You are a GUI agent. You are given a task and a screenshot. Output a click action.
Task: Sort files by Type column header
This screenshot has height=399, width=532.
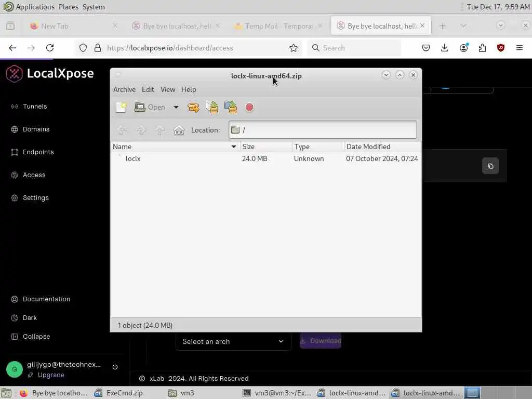318,147
